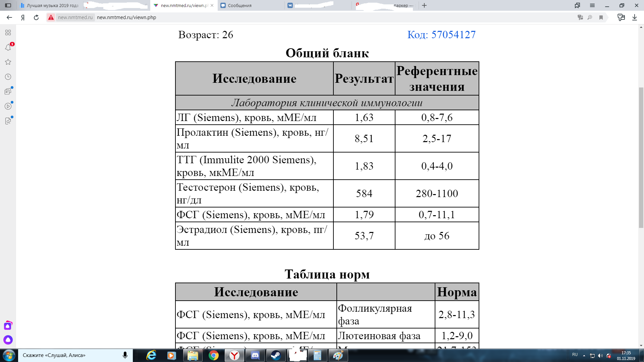Open notifications bell in sidebar
Screen dimensions: 644x362
point(8,47)
